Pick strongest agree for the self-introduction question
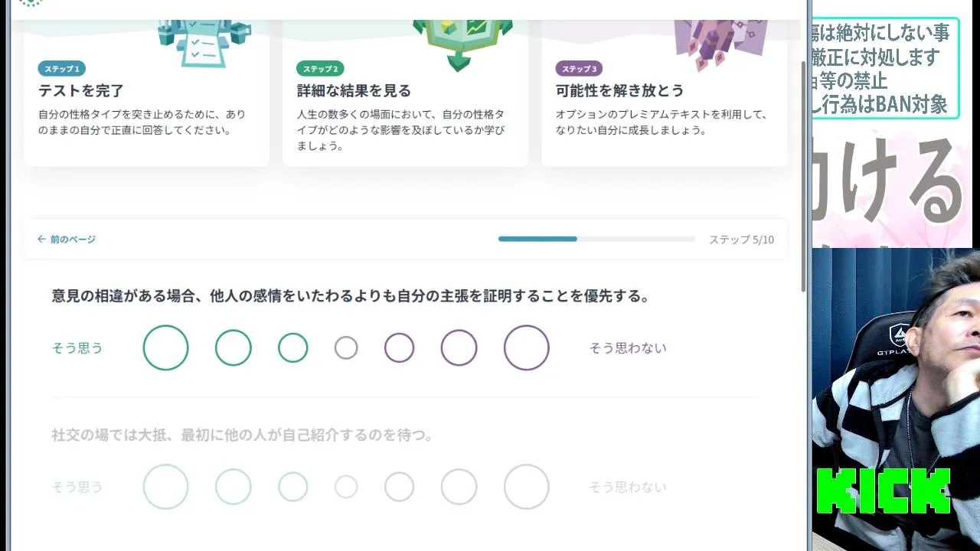 pyautogui.click(x=165, y=487)
